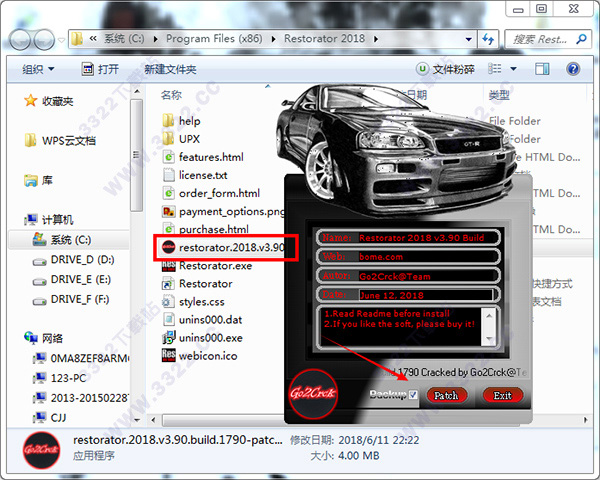Viewport: 600px width, 480px height.
Task: Click 打开 in the toolbar
Action: [101, 70]
